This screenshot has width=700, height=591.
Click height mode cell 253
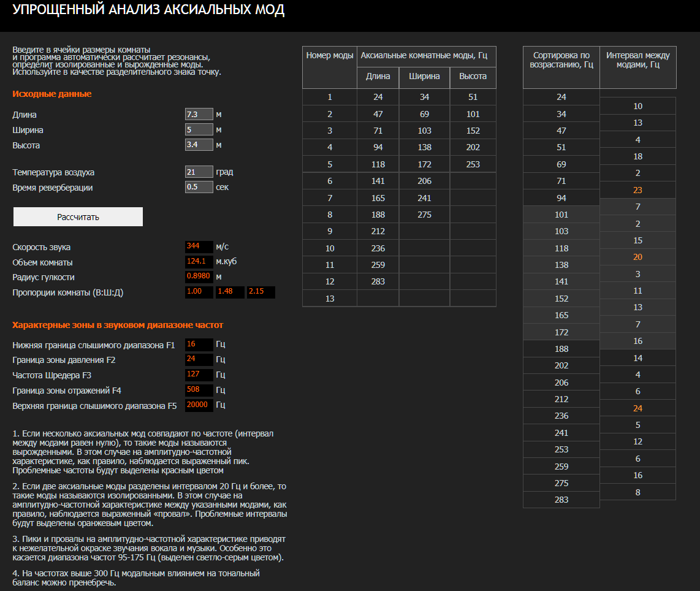click(x=473, y=164)
